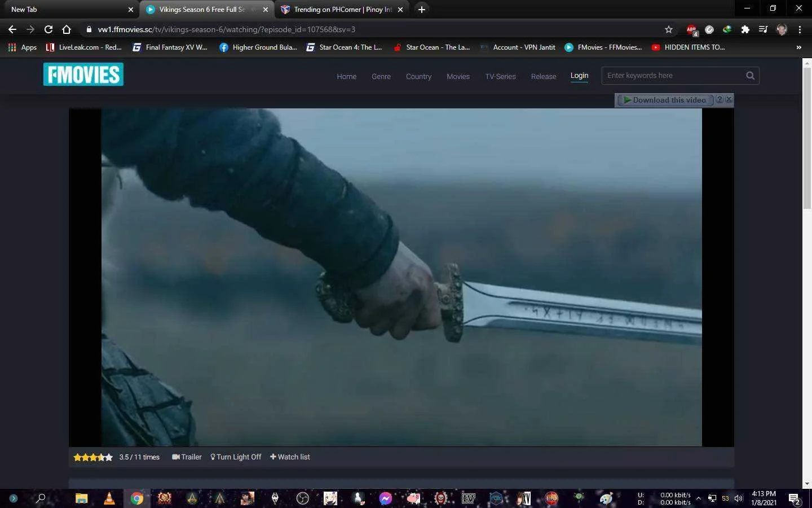
Task: Open Messenger from the taskbar
Action: [386, 498]
